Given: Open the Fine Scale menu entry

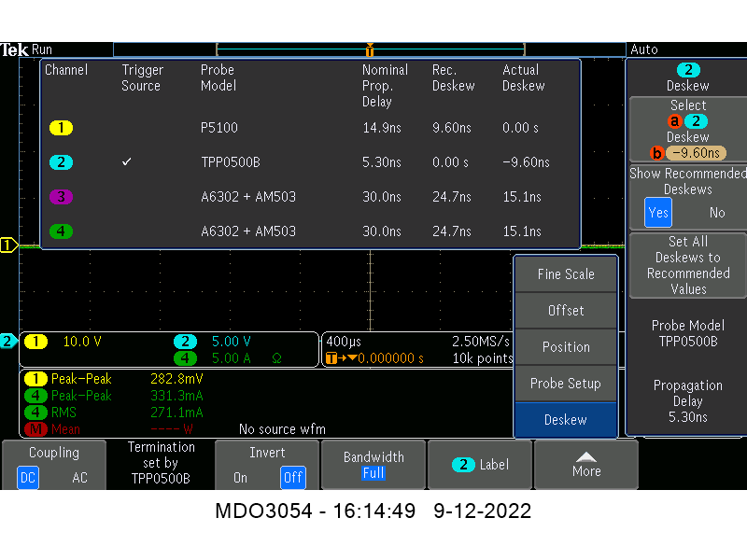Looking at the screenshot, I should point(566,274).
